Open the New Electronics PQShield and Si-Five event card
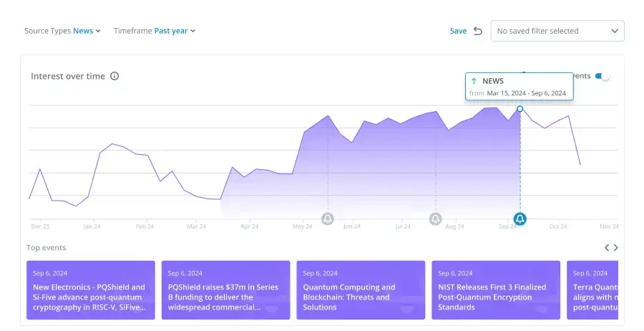Screen dimensions: 644x331 (x=91, y=290)
